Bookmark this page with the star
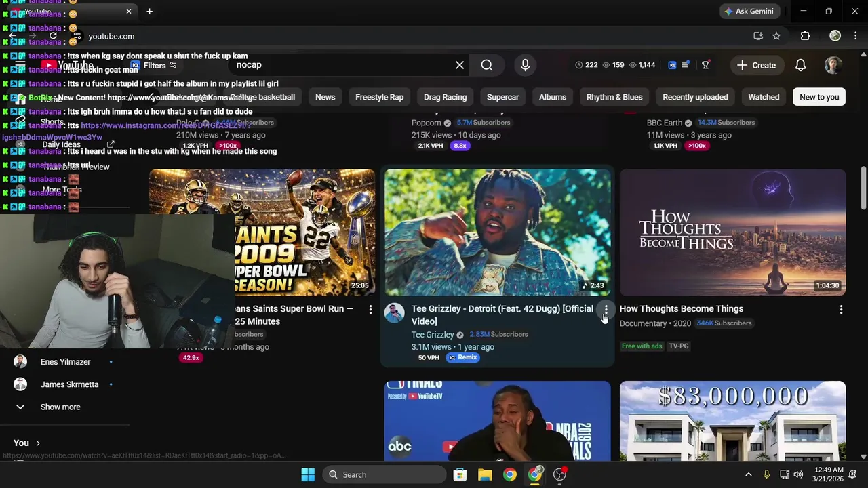Screen dimensions: 868x488 click(776, 36)
